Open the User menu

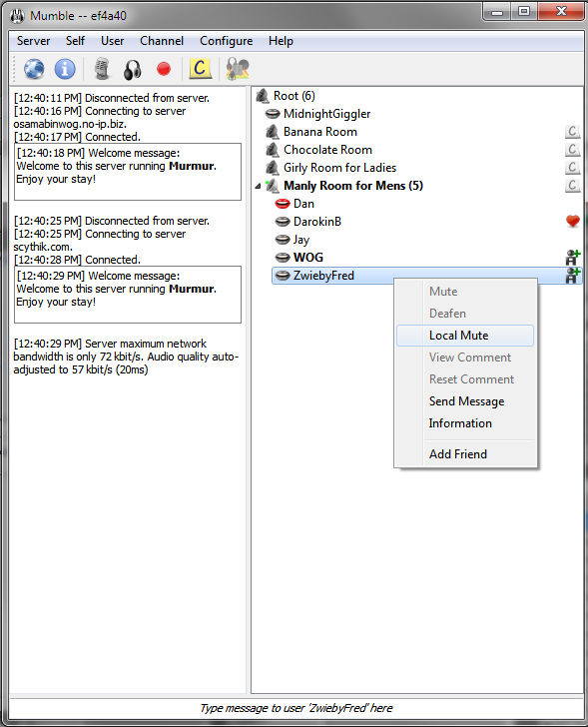[112, 41]
